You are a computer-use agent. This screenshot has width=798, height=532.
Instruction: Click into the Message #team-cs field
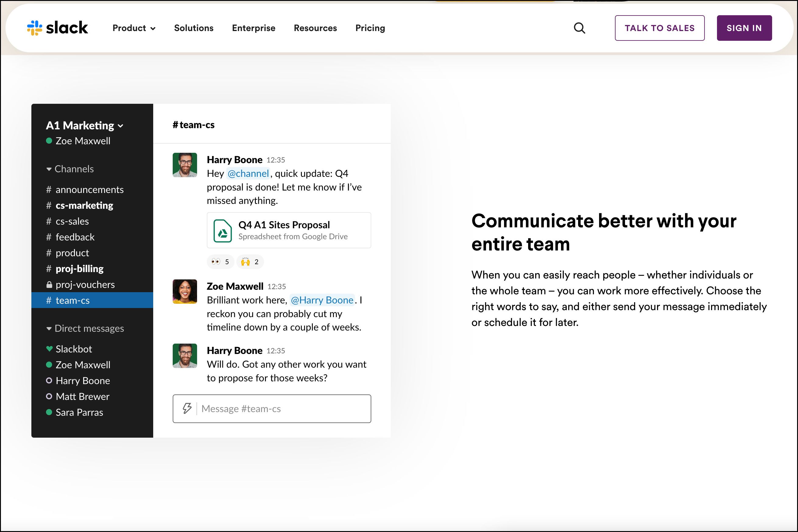[272, 408]
